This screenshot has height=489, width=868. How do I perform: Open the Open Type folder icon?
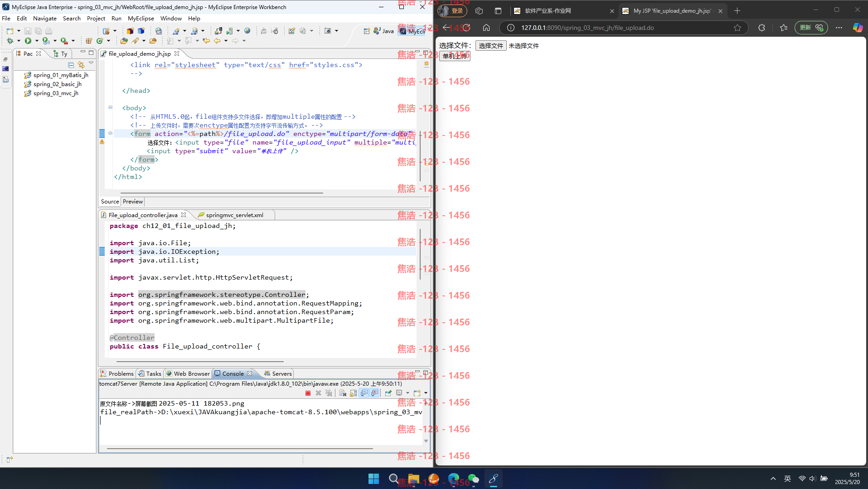click(x=124, y=41)
